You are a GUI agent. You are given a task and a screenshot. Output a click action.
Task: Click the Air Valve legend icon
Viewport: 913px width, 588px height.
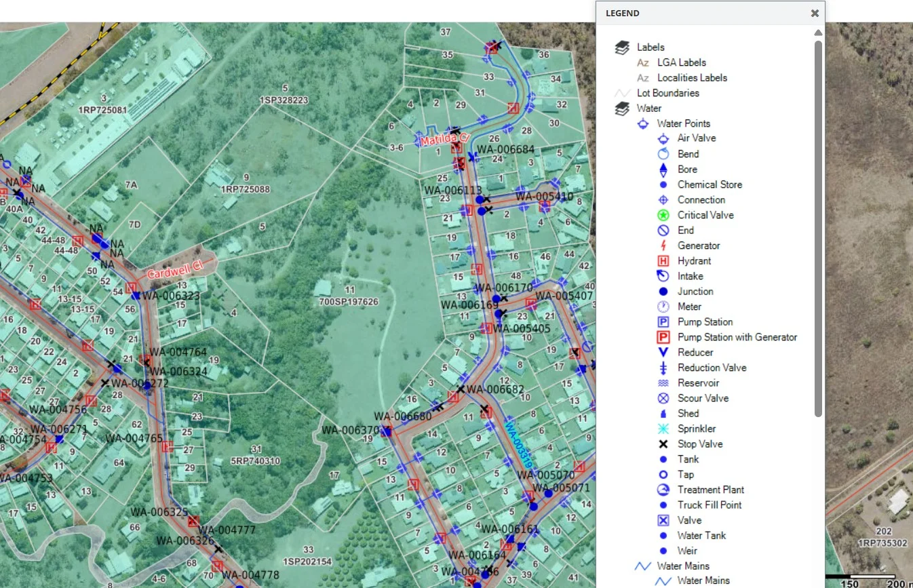click(x=663, y=138)
